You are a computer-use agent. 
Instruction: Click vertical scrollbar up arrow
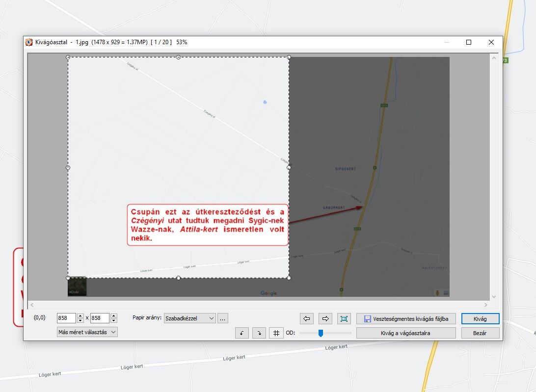click(x=494, y=58)
